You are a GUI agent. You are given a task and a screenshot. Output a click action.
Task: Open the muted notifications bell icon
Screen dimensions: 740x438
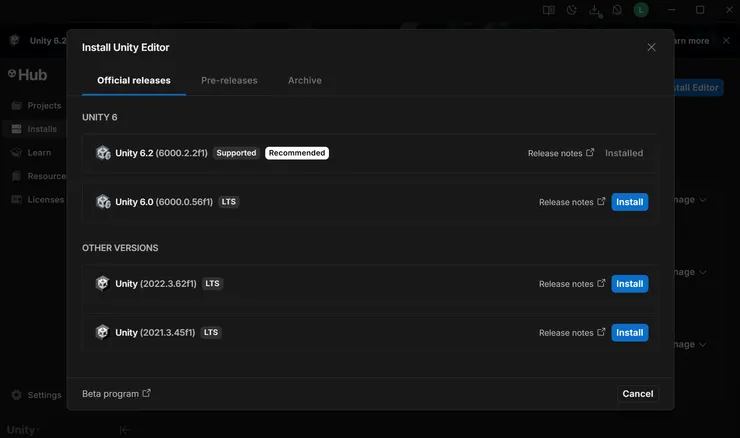(617, 10)
